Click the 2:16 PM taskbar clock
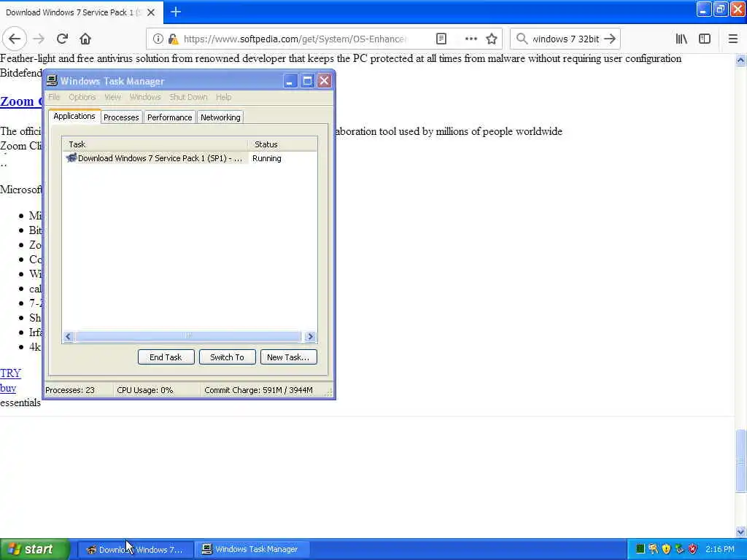The height and width of the screenshot is (560, 747). pyautogui.click(x=720, y=549)
